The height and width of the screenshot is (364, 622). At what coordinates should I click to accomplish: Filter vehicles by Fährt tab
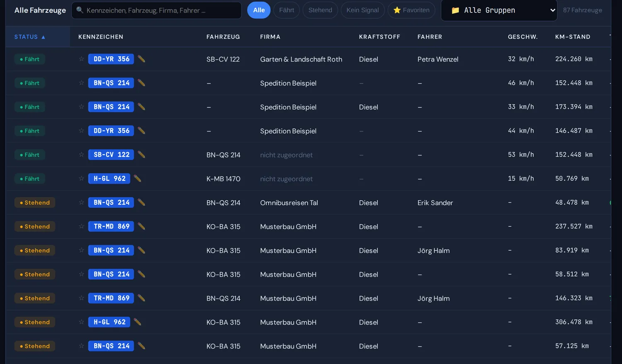pyautogui.click(x=287, y=10)
